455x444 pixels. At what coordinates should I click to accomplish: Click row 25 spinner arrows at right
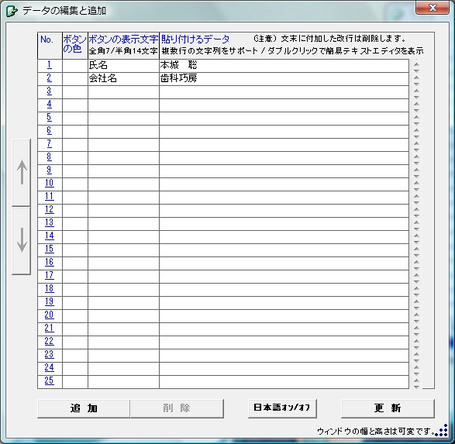416,383
